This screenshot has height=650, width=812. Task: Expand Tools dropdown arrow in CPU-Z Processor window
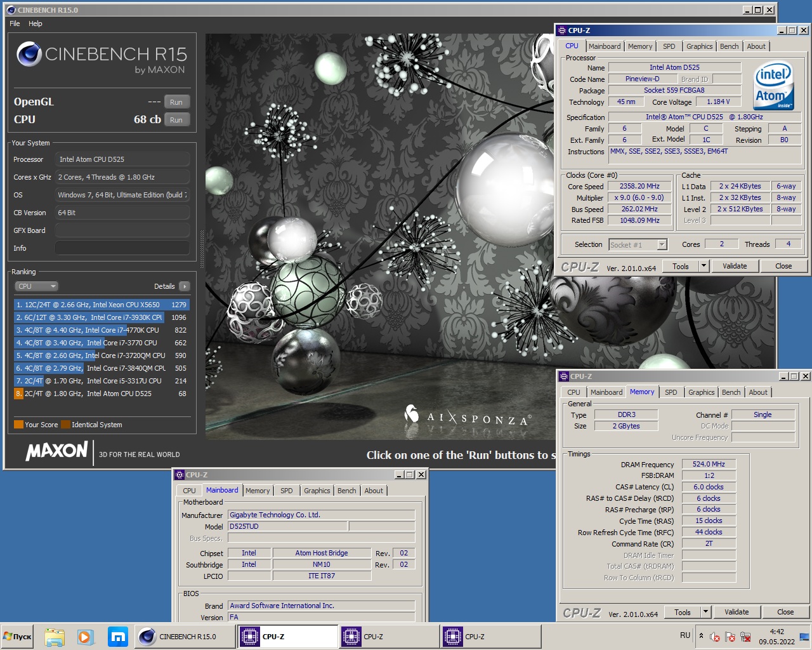704,267
